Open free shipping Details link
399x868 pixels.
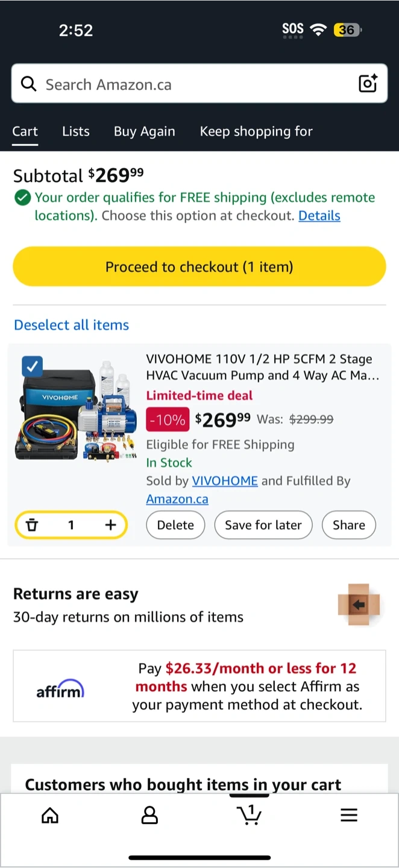[319, 216]
